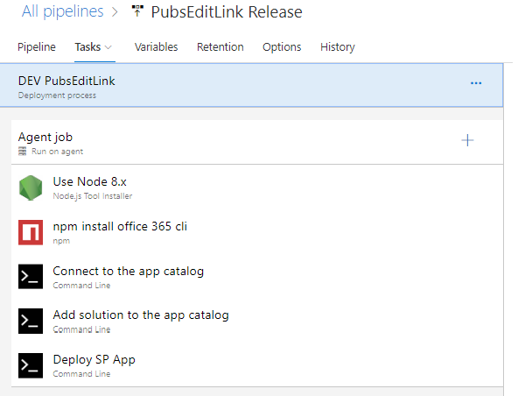Click the Run on agent label

[58, 152]
